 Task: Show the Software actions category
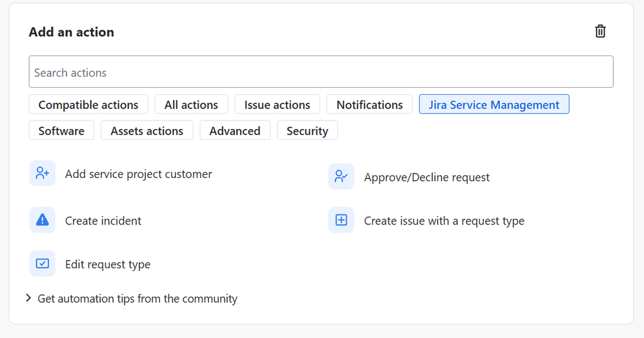point(61,130)
